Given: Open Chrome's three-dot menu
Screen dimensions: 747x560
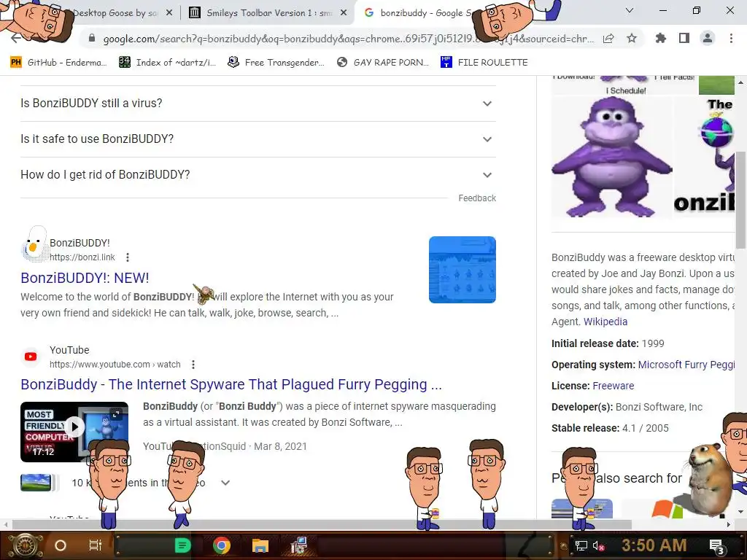Looking at the screenshot, I should pos(731,38).
